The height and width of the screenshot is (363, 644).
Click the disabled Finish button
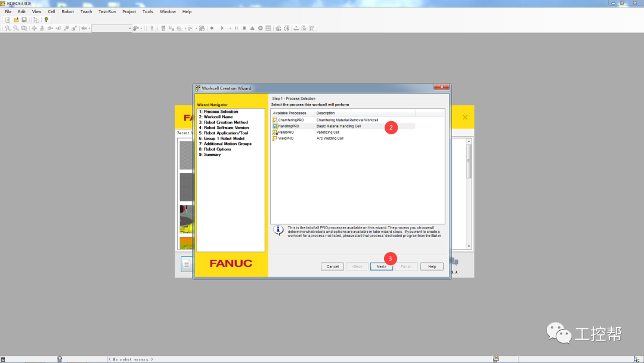pos(406,266)
